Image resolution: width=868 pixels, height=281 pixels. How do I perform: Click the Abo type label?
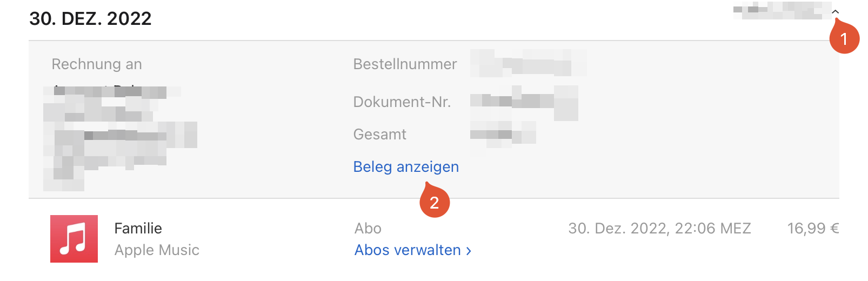(x=368, y=229)
